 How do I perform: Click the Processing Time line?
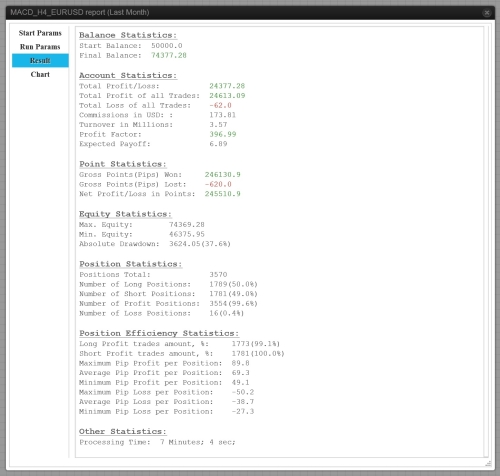[x=157, y=442]
